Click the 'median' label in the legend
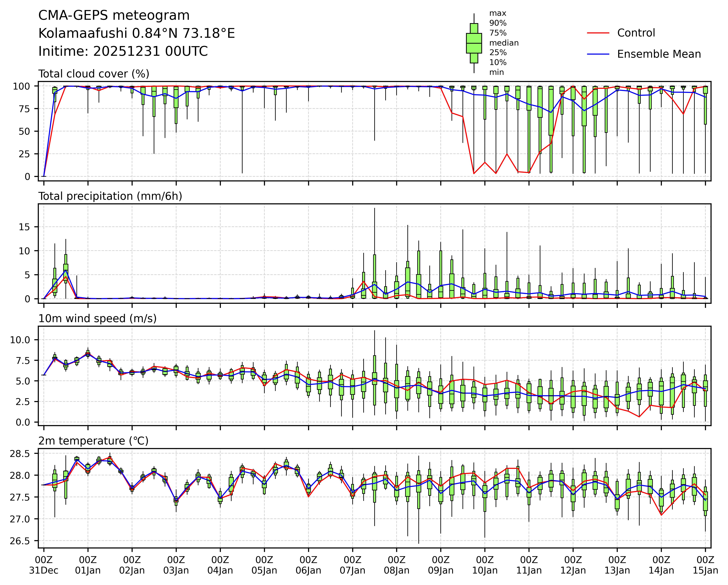Image resolution: width=728 pixels, height=585 pixels. point(504,43)
